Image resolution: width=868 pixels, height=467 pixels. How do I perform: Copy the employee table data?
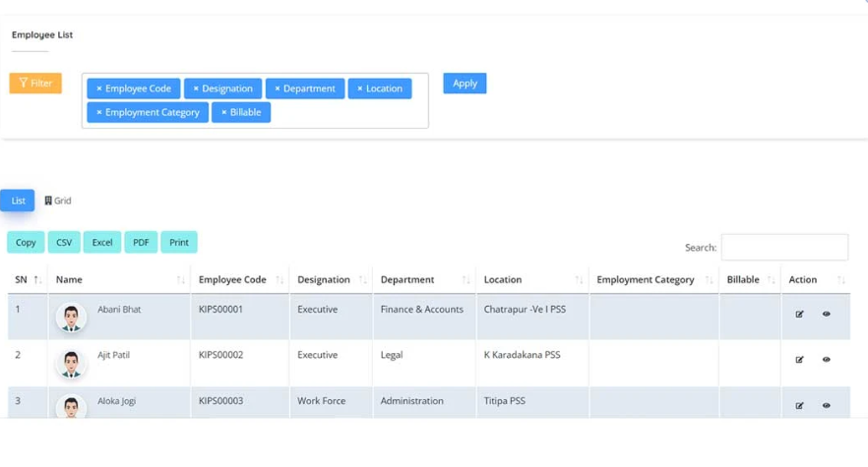coord(26,243)
